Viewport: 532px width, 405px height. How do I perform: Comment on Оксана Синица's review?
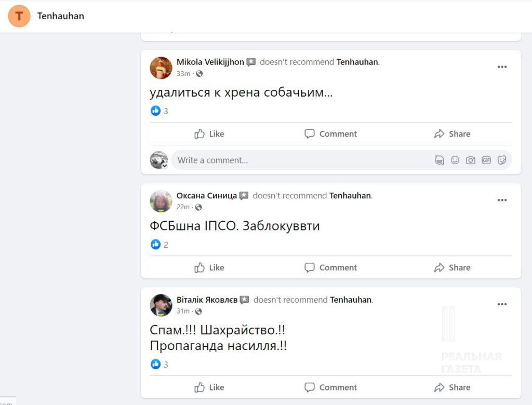click(x=330, y=268)
